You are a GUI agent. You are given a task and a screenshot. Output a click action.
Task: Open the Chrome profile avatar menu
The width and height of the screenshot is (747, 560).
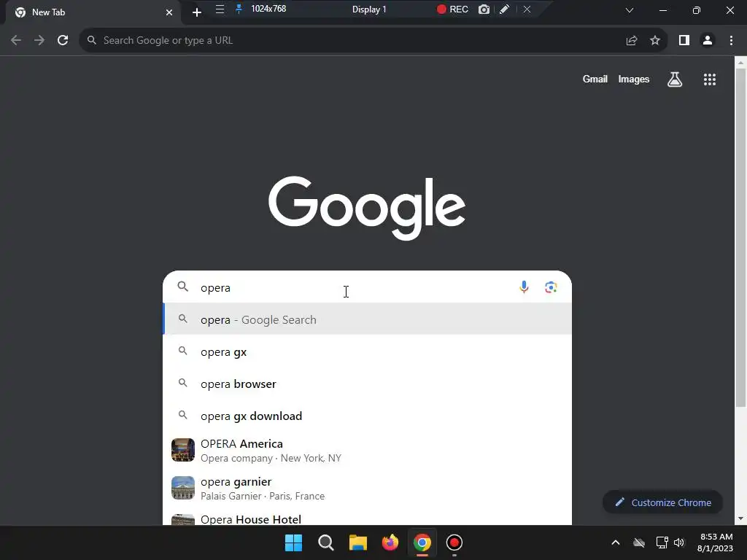[x=708, y=41]
